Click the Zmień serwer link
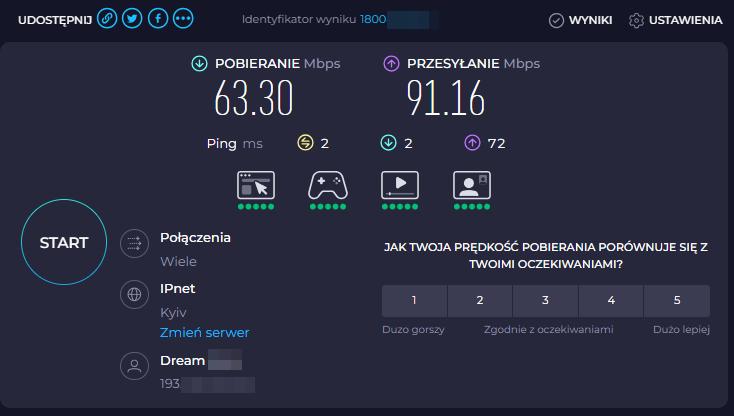734x416 pixels. point(205,332)
